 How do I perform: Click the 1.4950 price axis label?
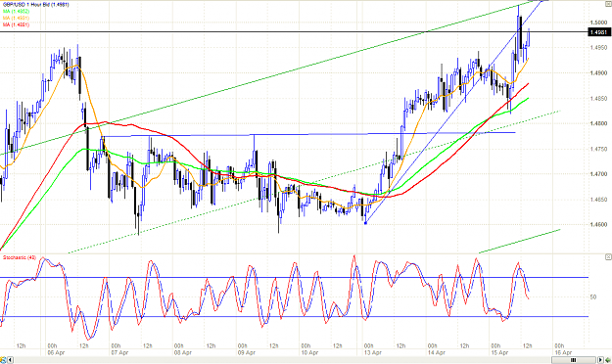point(598,48)
